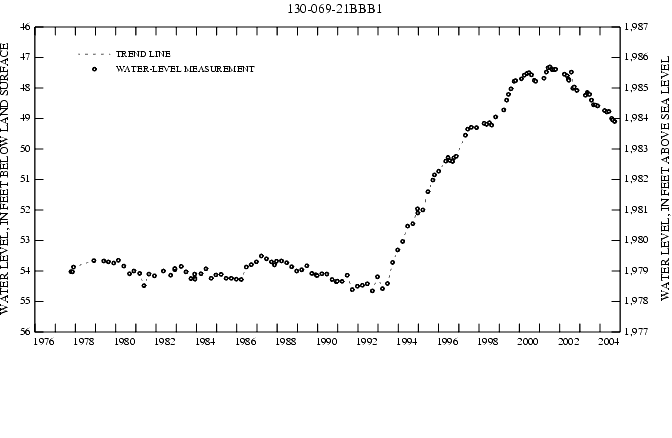The width and height of the screenshot is (672, 438).
Task: Click the 51 left axis value
Action: [x=25, y=179]
